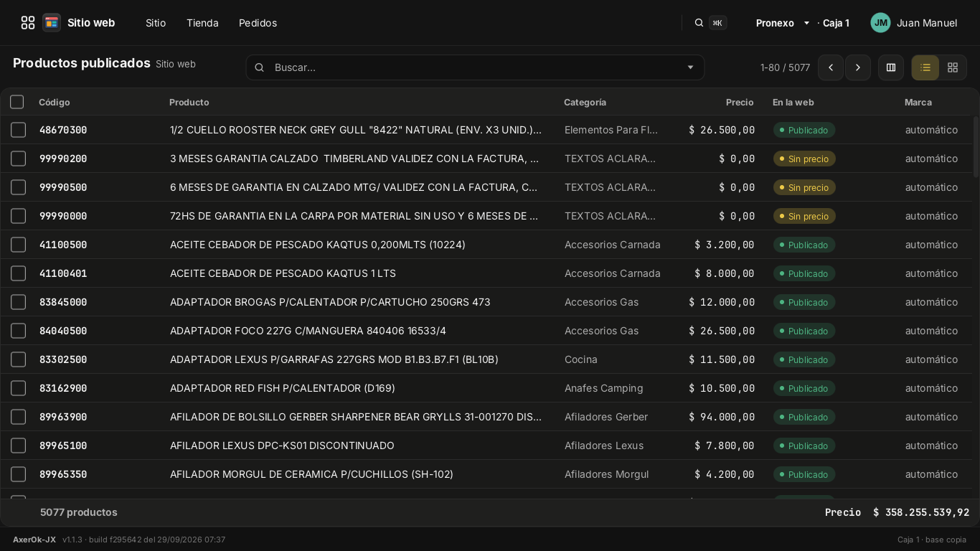Click the Sitio web app title
The height and width of the screenshot is (551, 980).
pyautogui.click(x=91, y=23)
